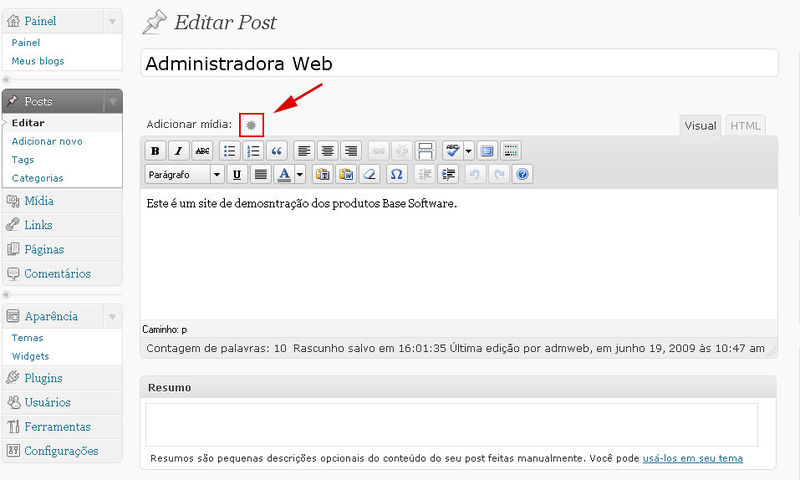This screenshot has width=800, height=480.
Task: Click the Adicionar novo link
Action: click(x=46, y=141)
